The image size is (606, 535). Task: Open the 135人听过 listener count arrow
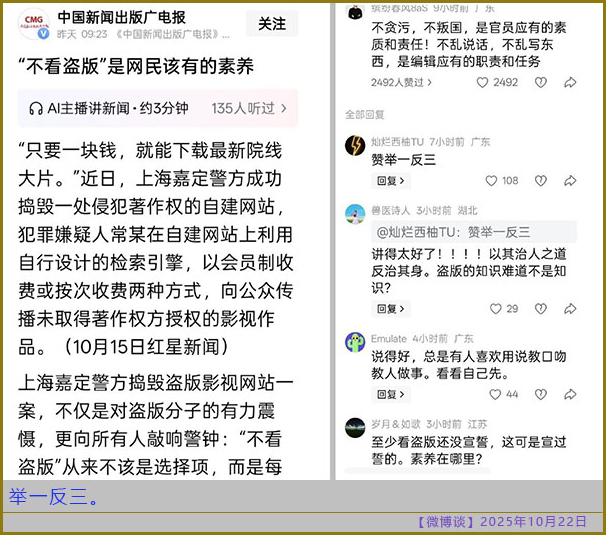point(284,108)
